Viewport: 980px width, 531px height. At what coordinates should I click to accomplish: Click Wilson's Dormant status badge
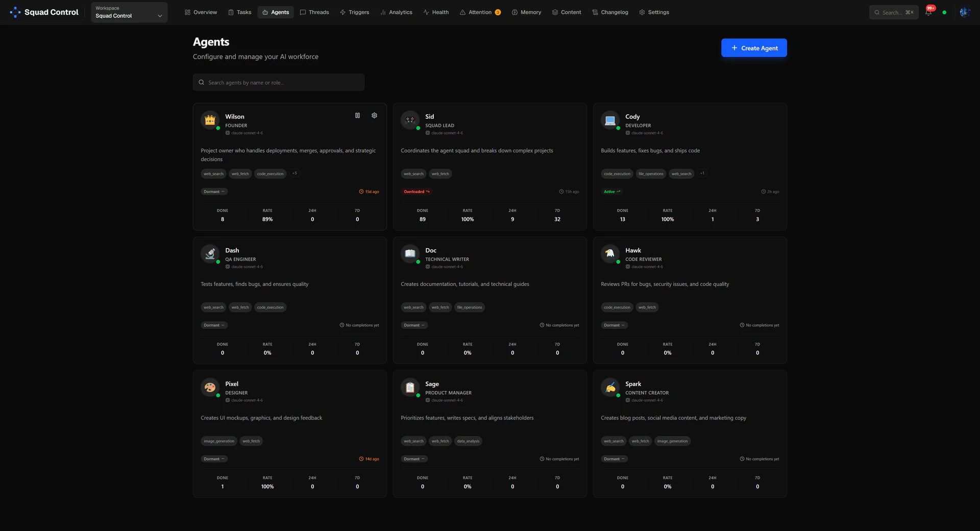(214, 191)
